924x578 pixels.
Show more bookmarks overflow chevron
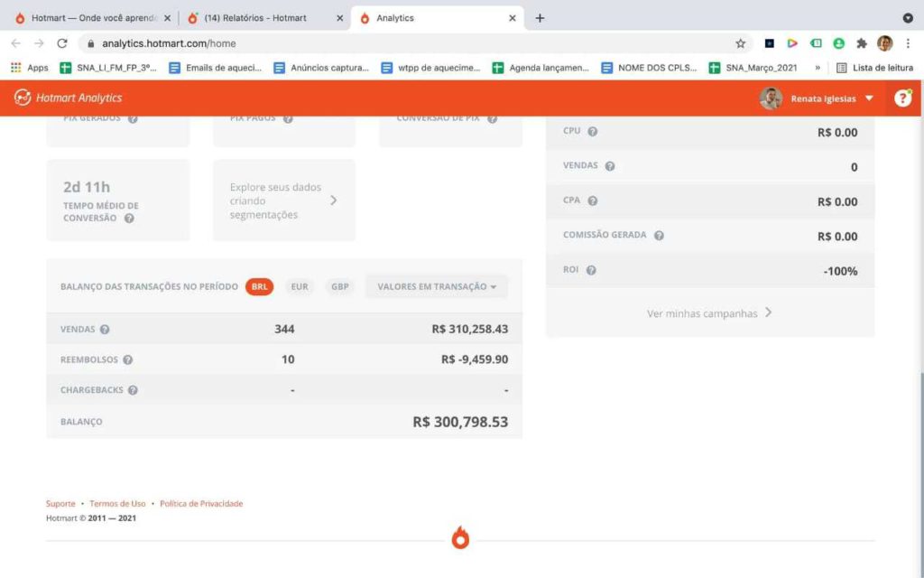click(x=818, y=68)
